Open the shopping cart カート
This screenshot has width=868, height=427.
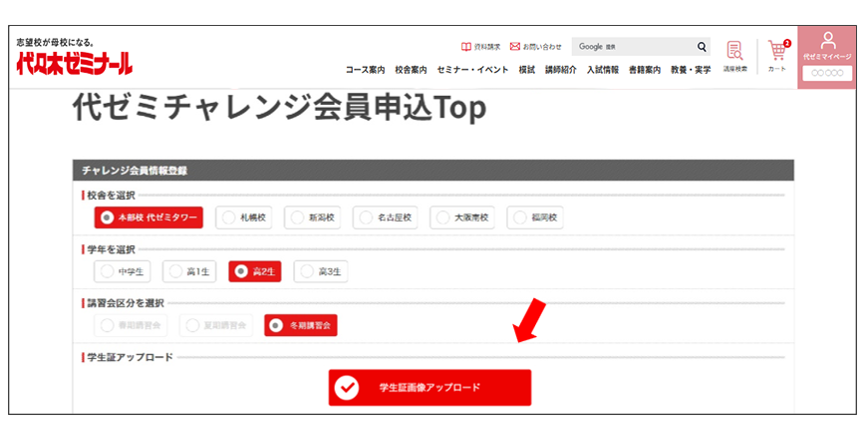point(777,55)
